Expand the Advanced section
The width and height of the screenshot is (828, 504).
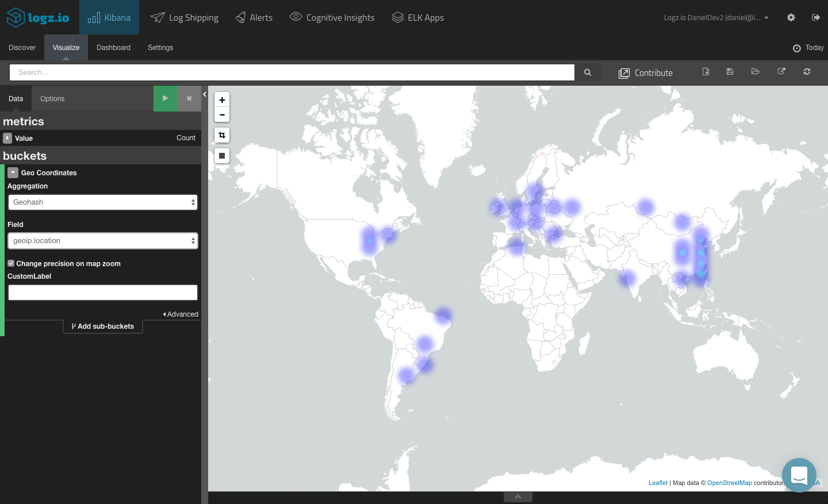181,314
